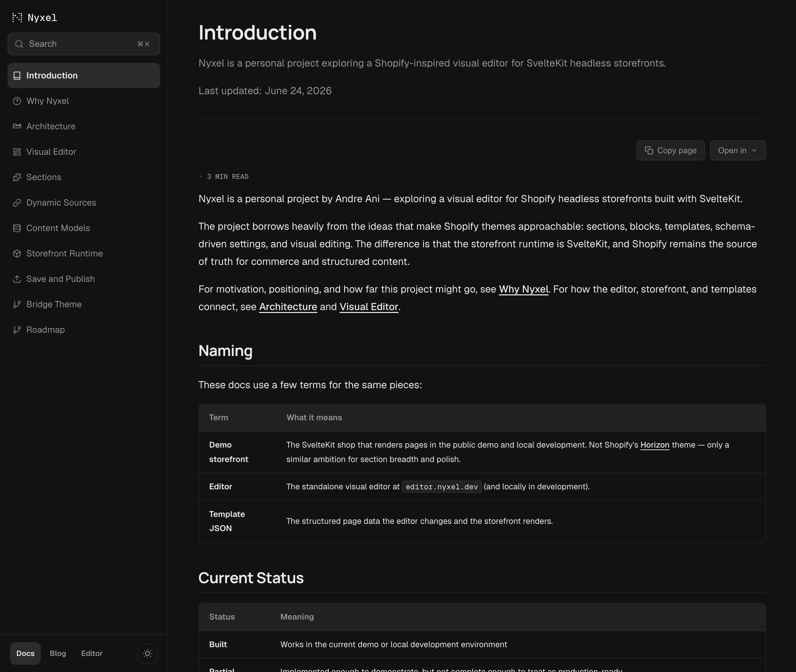
Task: Click the Built status cell
Action: (x=218, y=645)
